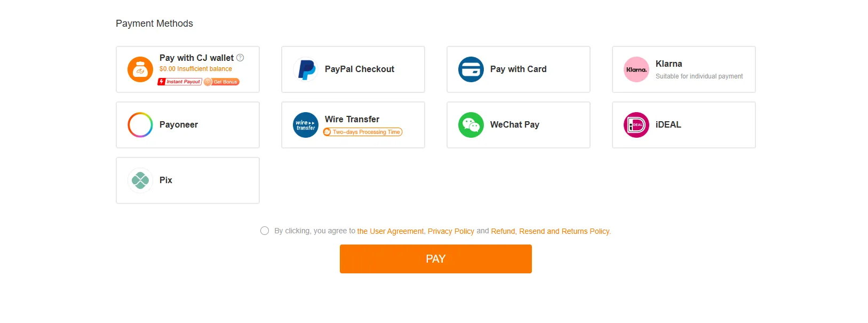Click the Payoneer rainbow ring icon

click(140, 125)
